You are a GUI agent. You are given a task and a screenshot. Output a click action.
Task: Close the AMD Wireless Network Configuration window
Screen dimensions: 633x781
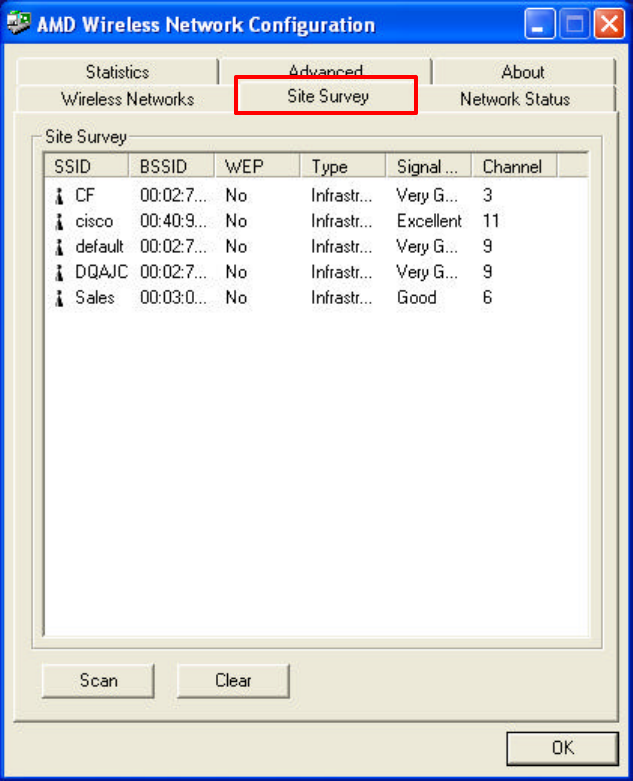(609, 24)
